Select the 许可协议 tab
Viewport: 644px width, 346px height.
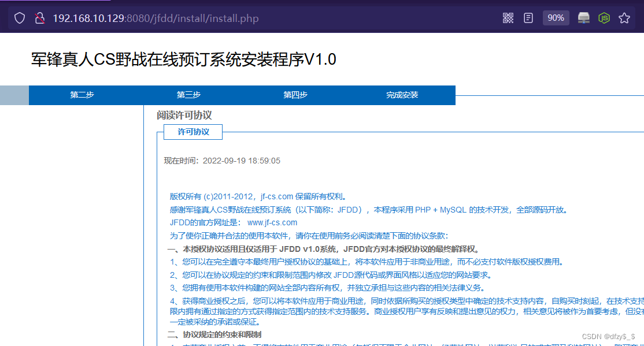point(193,132)
